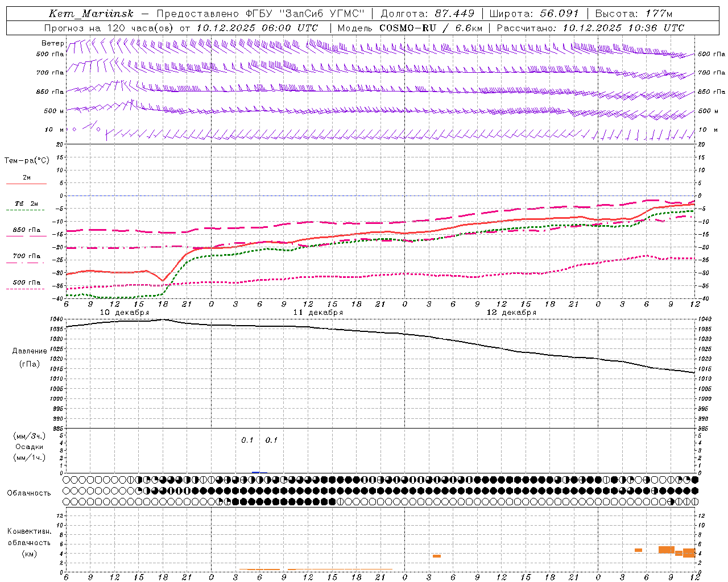Click the elevation label Высота: 177м
This screenshot has width=728, height=582.
[x=634, y=14]
